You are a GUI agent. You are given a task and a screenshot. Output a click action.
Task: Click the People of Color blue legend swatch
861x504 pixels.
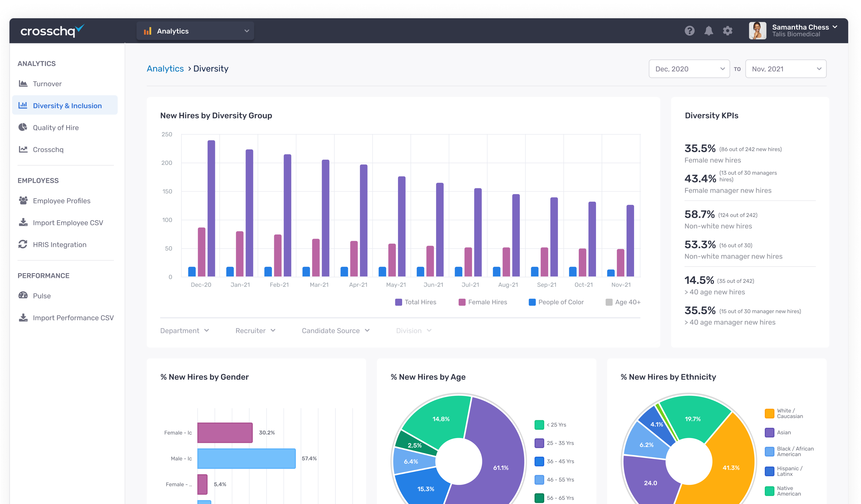[532, 302]
